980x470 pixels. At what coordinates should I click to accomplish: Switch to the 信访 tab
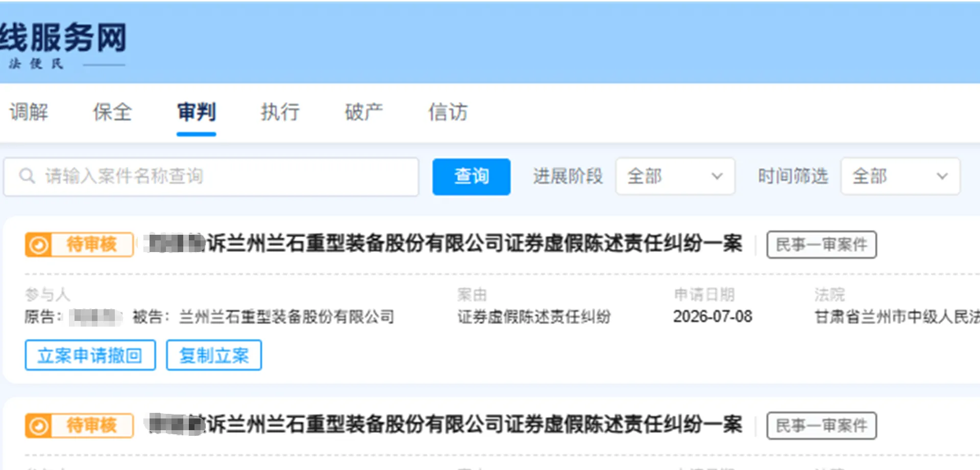tap(448, 112)
